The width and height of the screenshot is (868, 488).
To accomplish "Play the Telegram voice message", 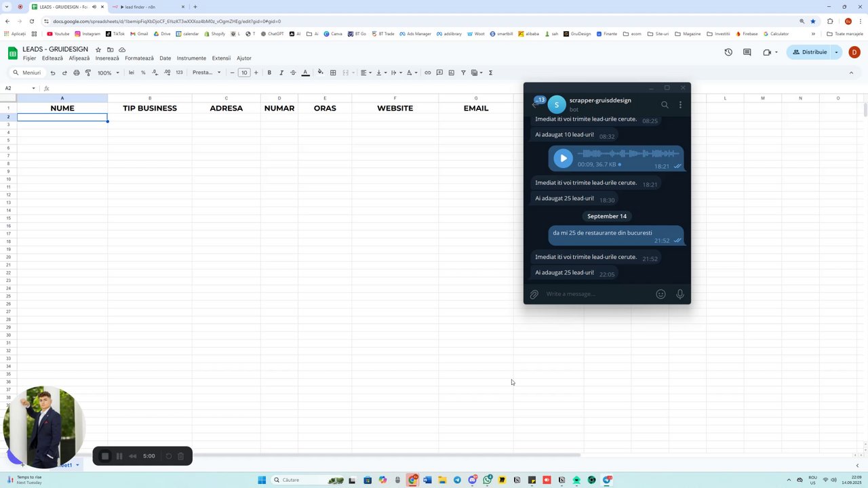I will (563, 159).
